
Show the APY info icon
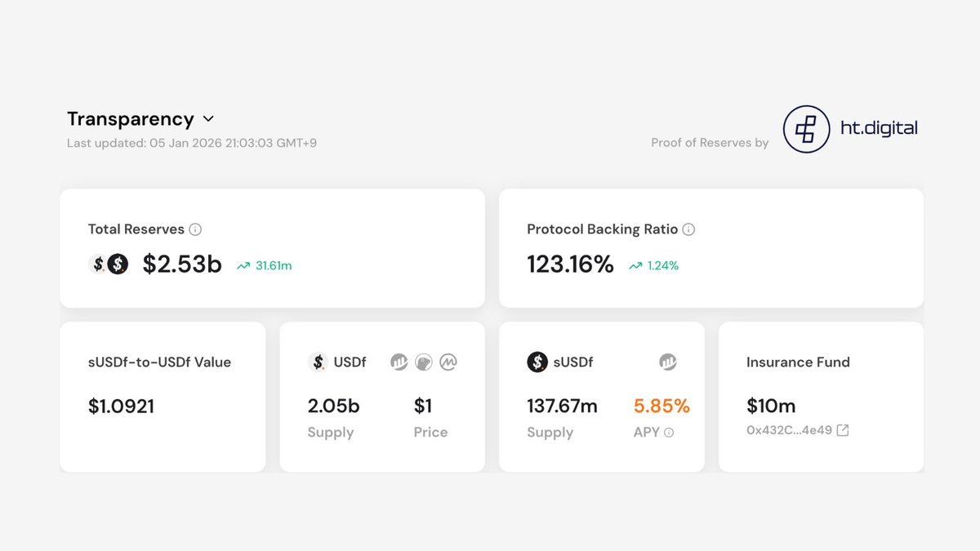point(669,433)
